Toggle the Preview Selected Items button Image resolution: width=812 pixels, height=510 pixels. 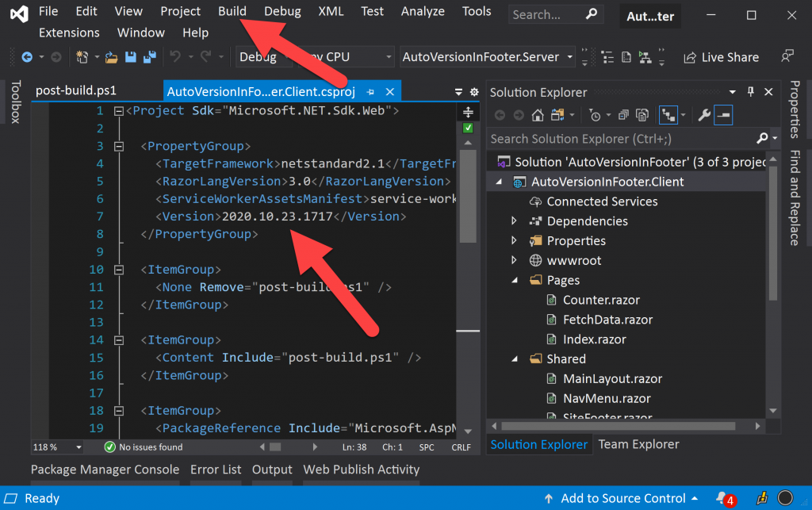723,115
